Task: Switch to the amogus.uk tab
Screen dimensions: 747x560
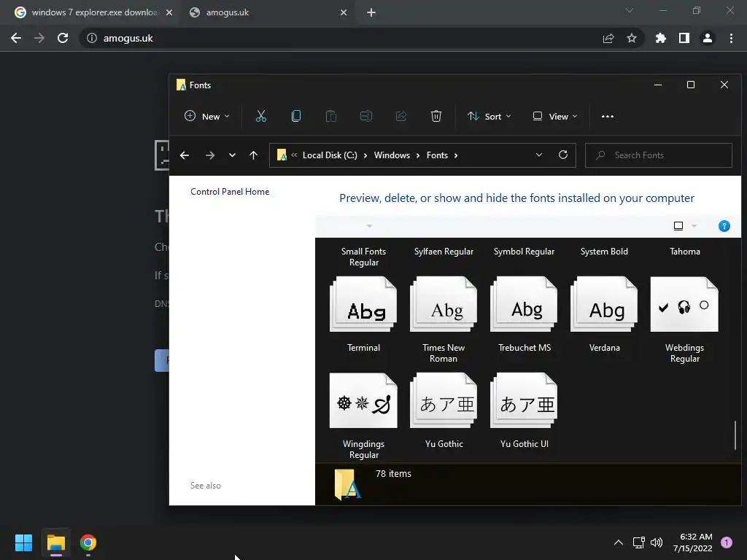Action: [x=268, y=12]
